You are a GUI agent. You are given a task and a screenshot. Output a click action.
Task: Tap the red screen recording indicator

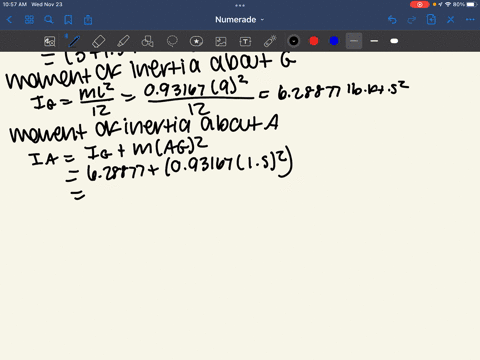pos(420,4)
